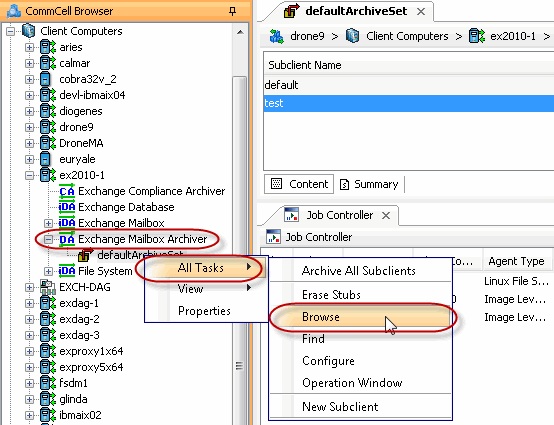Expand the aries client node
554x425 pixels.
(30, 47)
